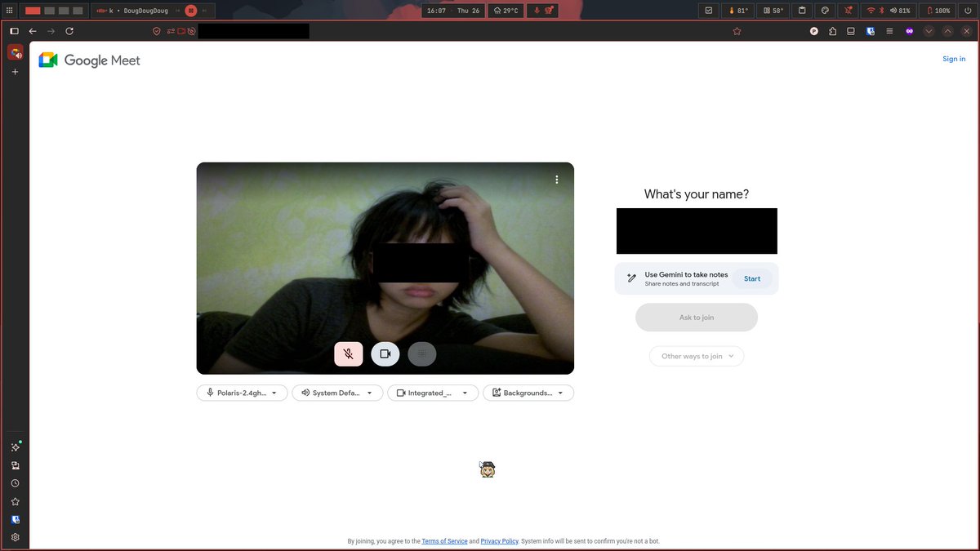Open the sidebar synced tabs icon
Viewport: 980px width, 551px height.
pos(15,465)
